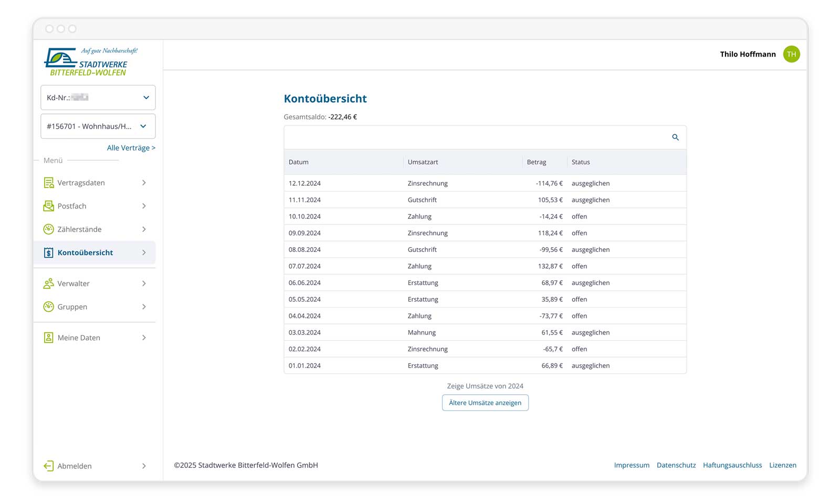Screen dimensions: 840x504
Task: Open the Zählerstände menu entry
Action: (x=79, y=229)
